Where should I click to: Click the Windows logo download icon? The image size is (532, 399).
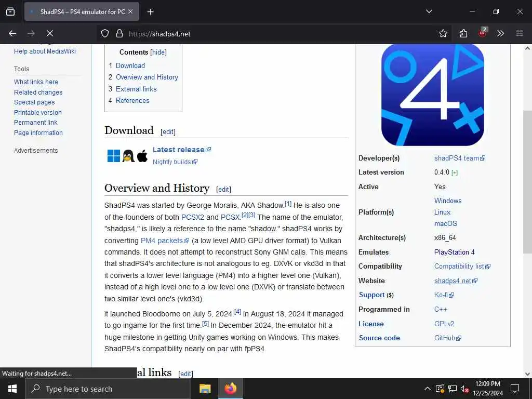(x=114, y=156)
